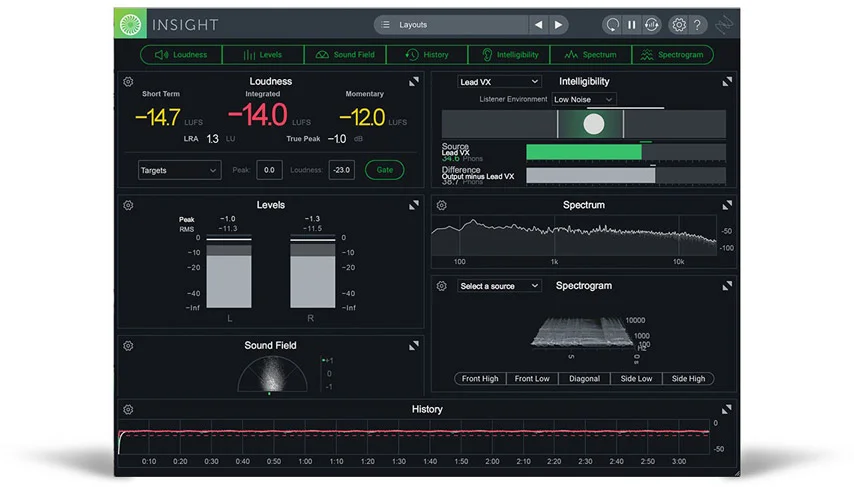
Task: Click the LRA 1.3 value
Action: pyautogui.click(x=212, y=139)
